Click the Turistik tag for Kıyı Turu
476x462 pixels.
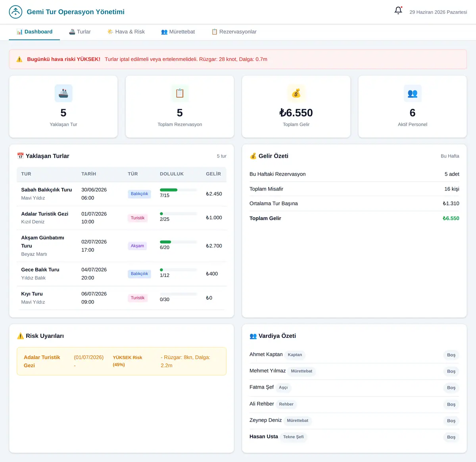pyautogui.click(x=138, y=298)
